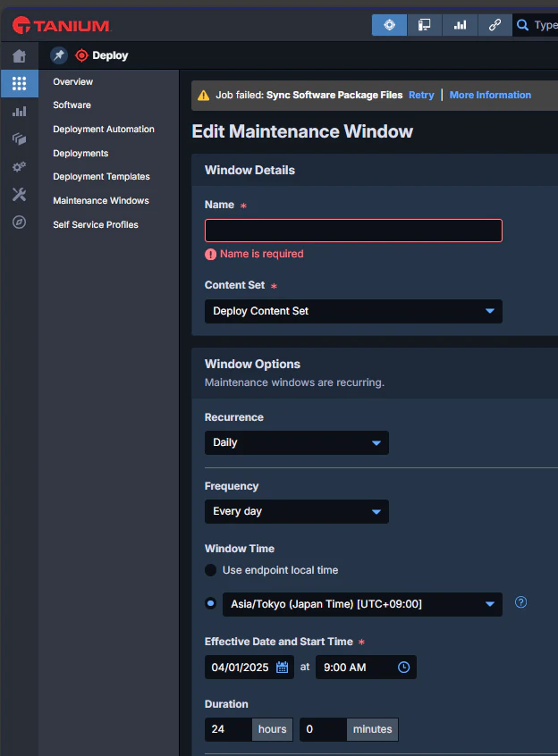
Task: Click the Window Time label
Action: click(x=240, y=549)
